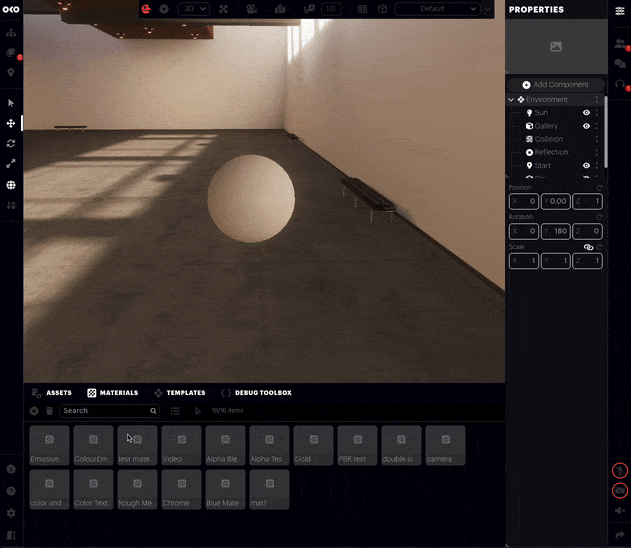Switch to the Assets tab
631x548 pixels.
[52, 393]
